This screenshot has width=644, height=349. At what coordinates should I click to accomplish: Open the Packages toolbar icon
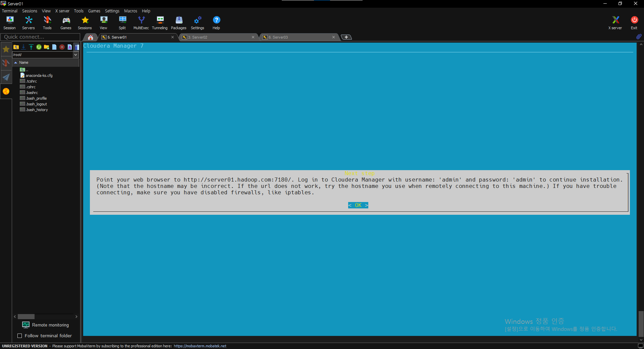(179, 23)
